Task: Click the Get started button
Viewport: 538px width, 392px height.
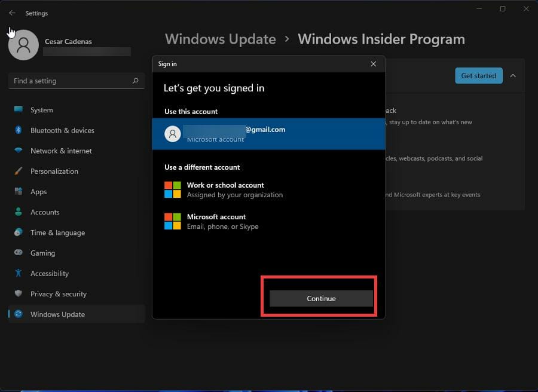Action: coord(479,76)
